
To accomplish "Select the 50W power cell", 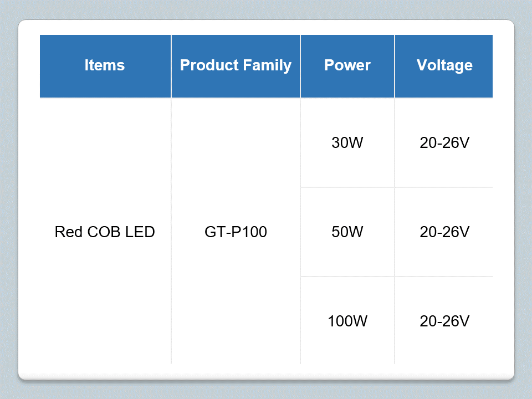I will (347, 232).
